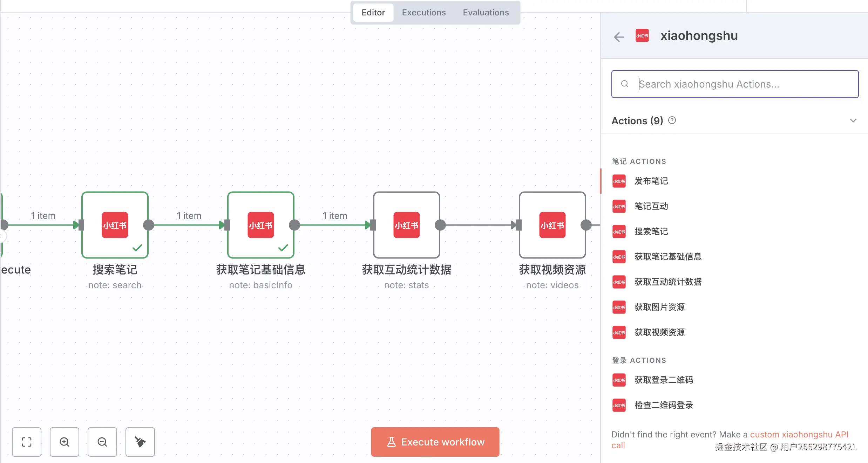868x463 pixels.
Task: Choose 获取登录二维码 from login actions
Action: pos(663,380)
